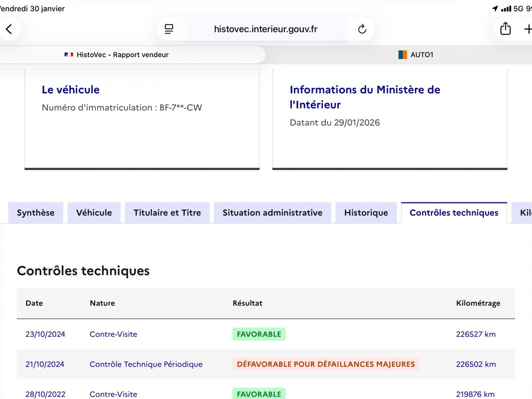The height and width of the screenshot is (399, 532).
Task: Tap the 5G signal status indicator
Action: [x=518, y=8]
